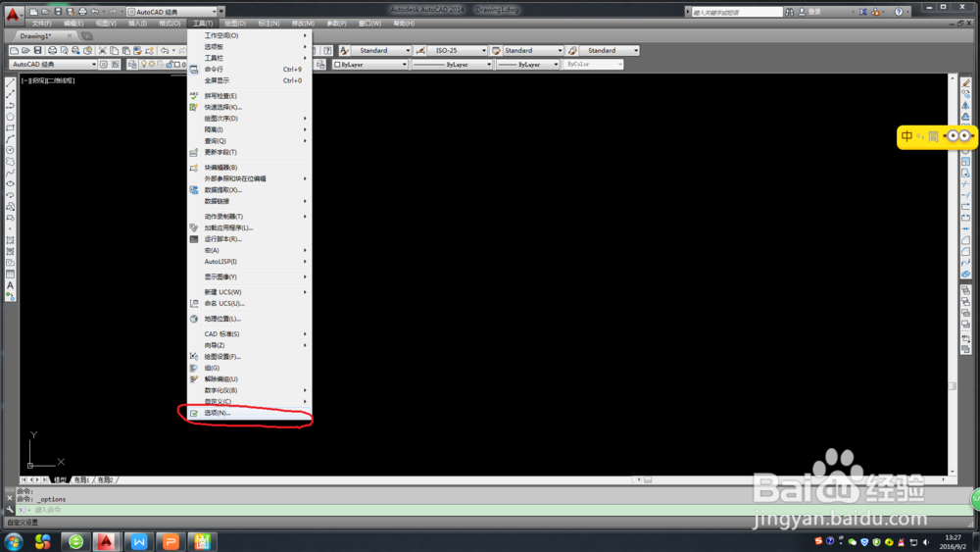This screenshot has height=552, width=980.
Task: Open plot style ByColor dropdown
Action: (x=593, y=65)
